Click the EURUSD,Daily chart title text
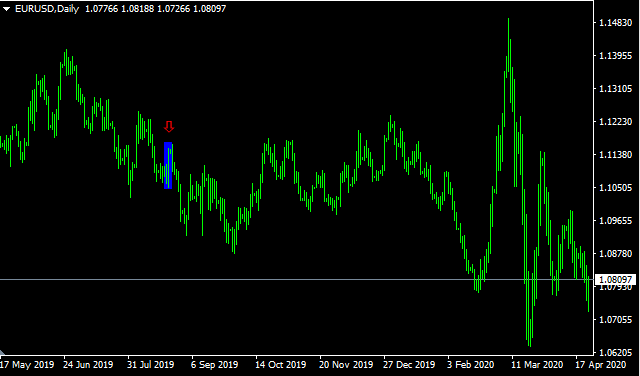Viewport: 640px width, 376px height. tap(47, 9)
